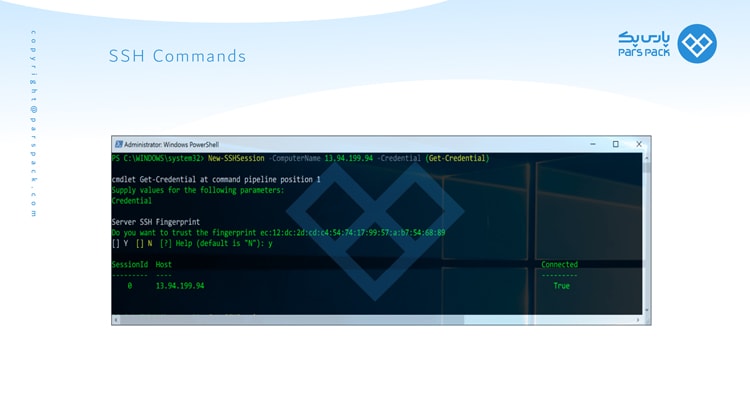Image resolution: width=750 pixels, height=400 pixels.
Task: Click the 'cmdlet Get-Credential at command pipeline' line
Action: 216,179
